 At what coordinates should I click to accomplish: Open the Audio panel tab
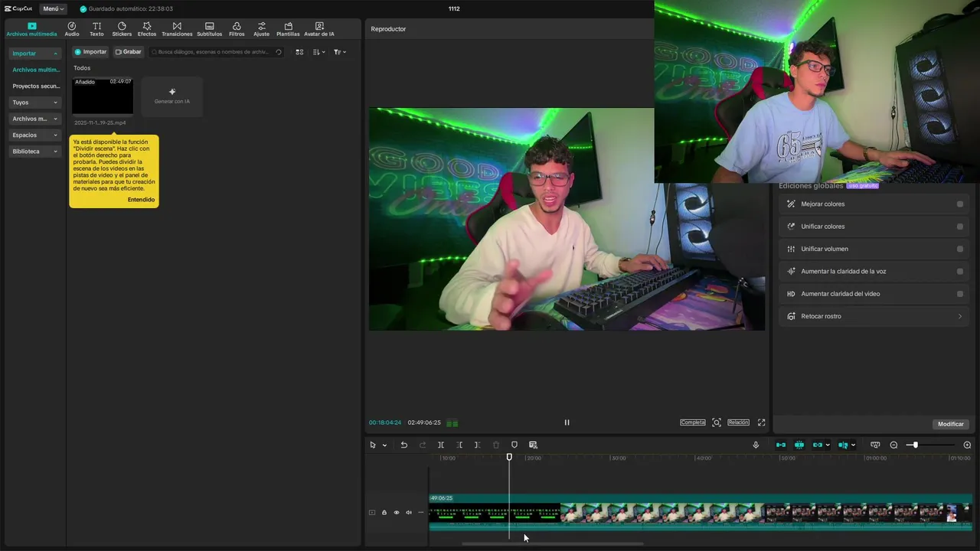[72, 29]
